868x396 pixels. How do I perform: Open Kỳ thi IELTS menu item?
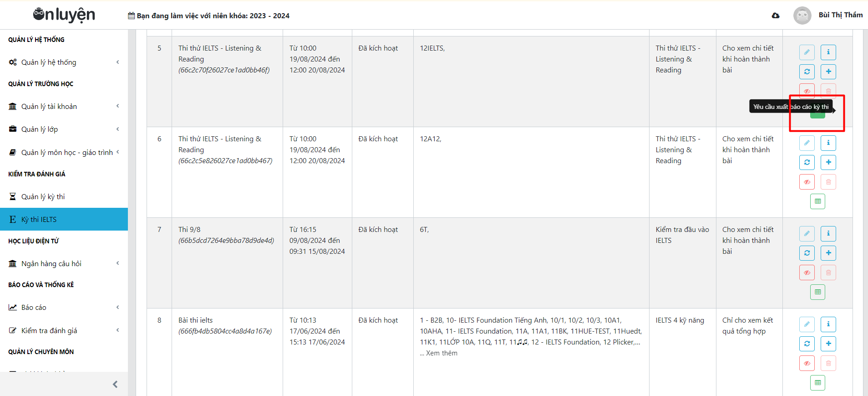64,219
